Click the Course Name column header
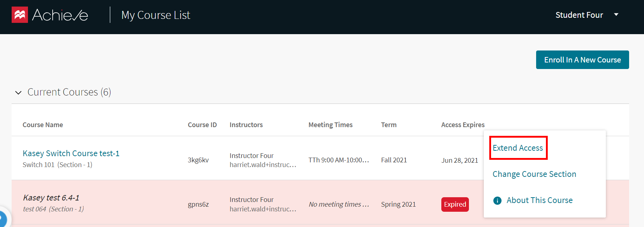 [42, 125]
